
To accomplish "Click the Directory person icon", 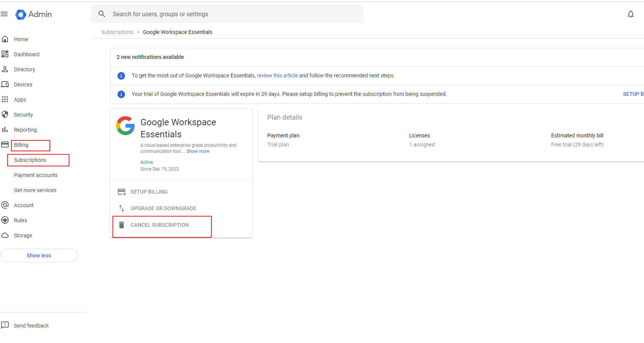I will click(5, 69).
